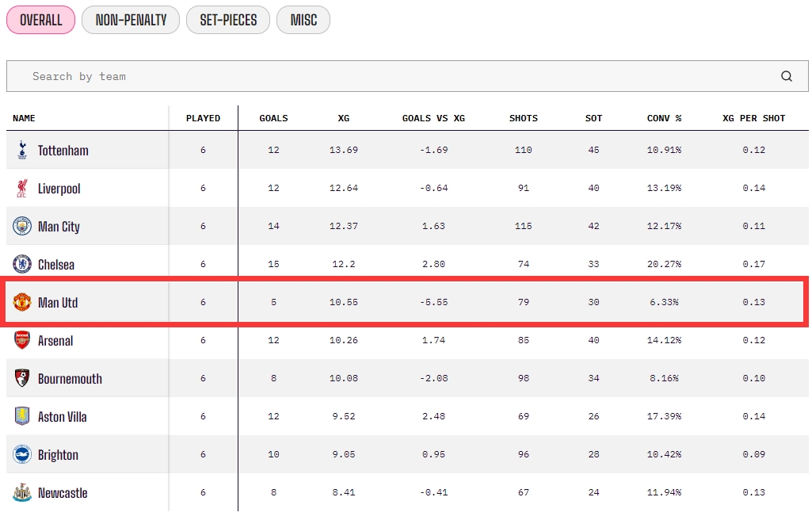Open the Brighton team name
The image size is (812, 520).
pyautogui.click(x=58, y=455)
